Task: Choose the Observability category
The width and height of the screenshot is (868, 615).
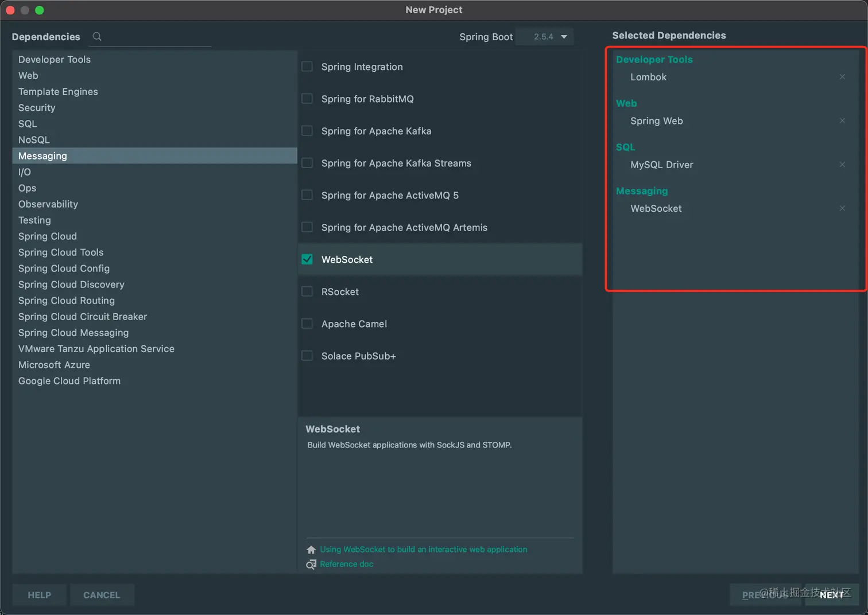Action: coord(155,204)
